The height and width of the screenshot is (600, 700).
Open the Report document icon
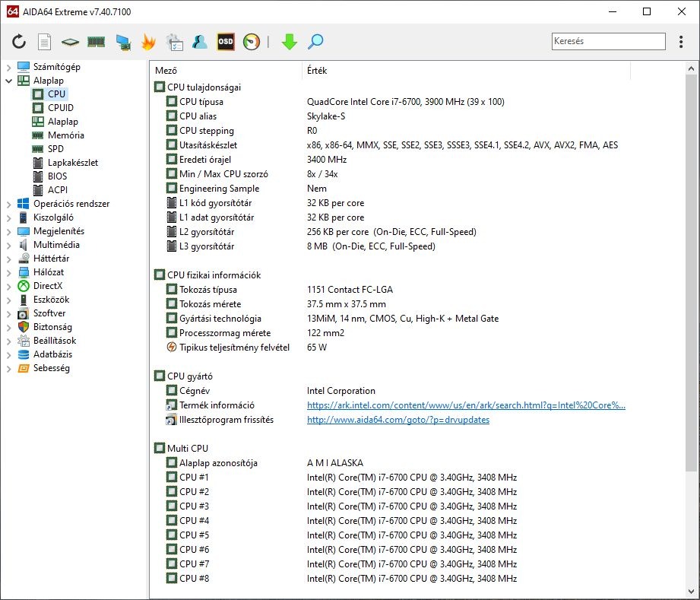point(45,42)
